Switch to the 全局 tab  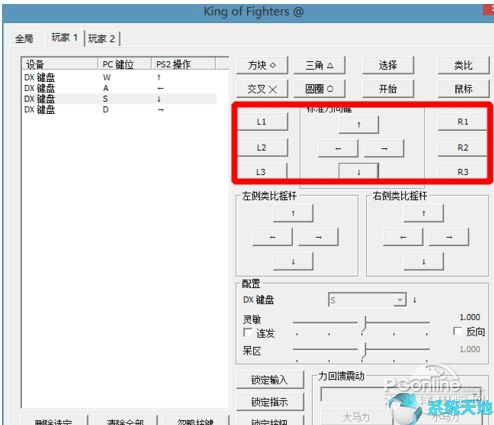coord(24,39)
